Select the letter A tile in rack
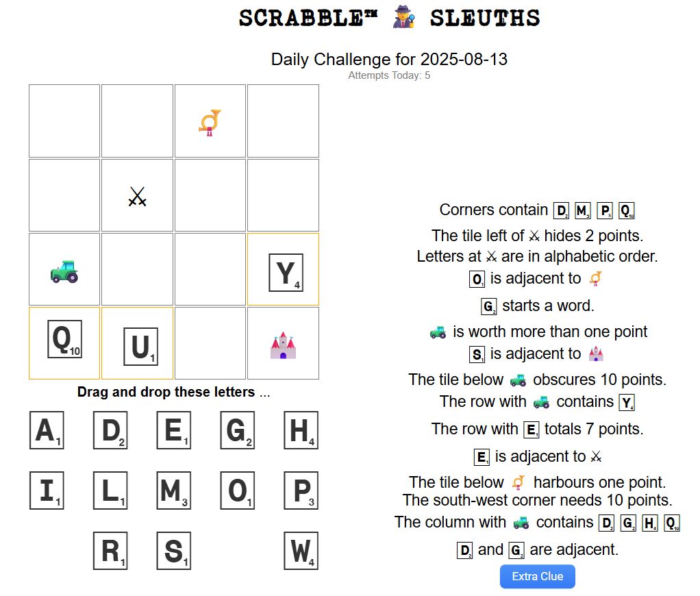Image resolution: width=700 pixels, height=596 pixels. click(47, 430)
